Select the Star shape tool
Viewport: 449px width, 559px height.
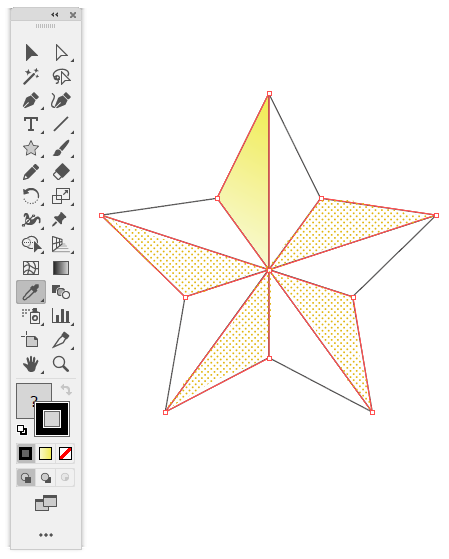(31, 148)
